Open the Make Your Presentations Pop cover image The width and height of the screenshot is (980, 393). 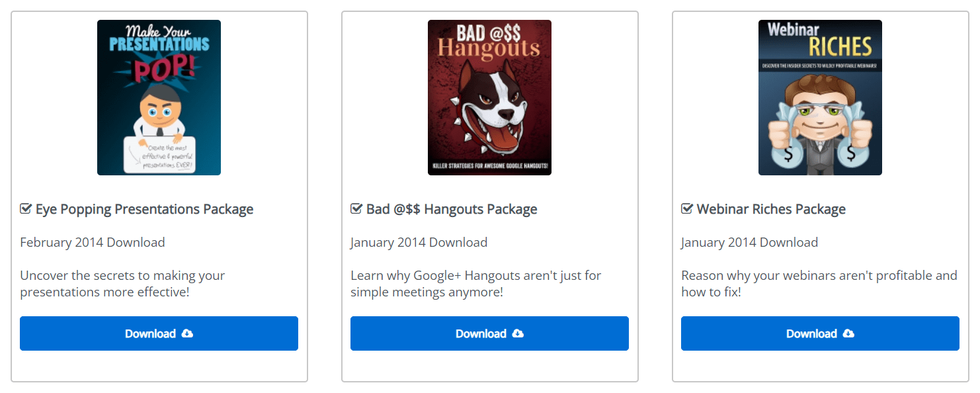click(159, 97)
